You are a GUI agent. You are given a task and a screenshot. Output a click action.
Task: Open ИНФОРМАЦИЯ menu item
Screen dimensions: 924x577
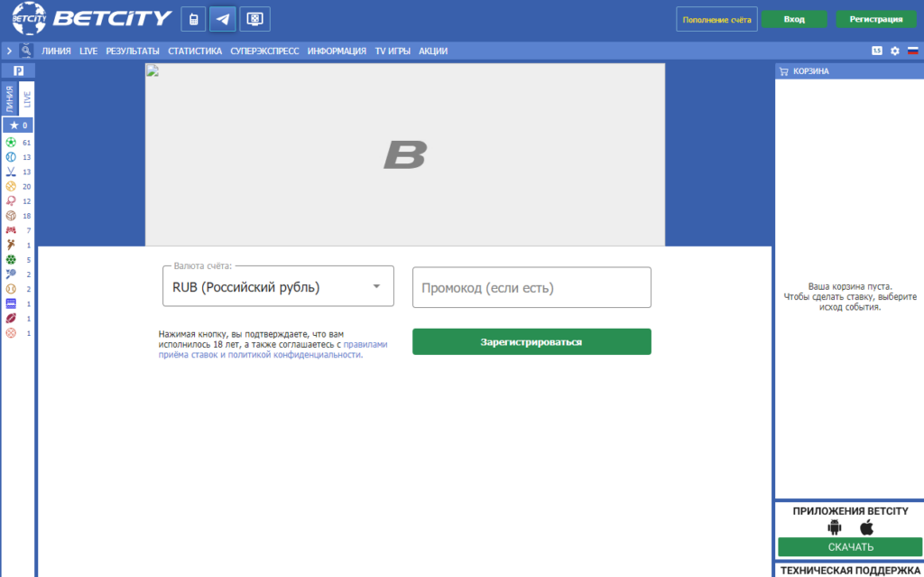click(x=337, y=51)
